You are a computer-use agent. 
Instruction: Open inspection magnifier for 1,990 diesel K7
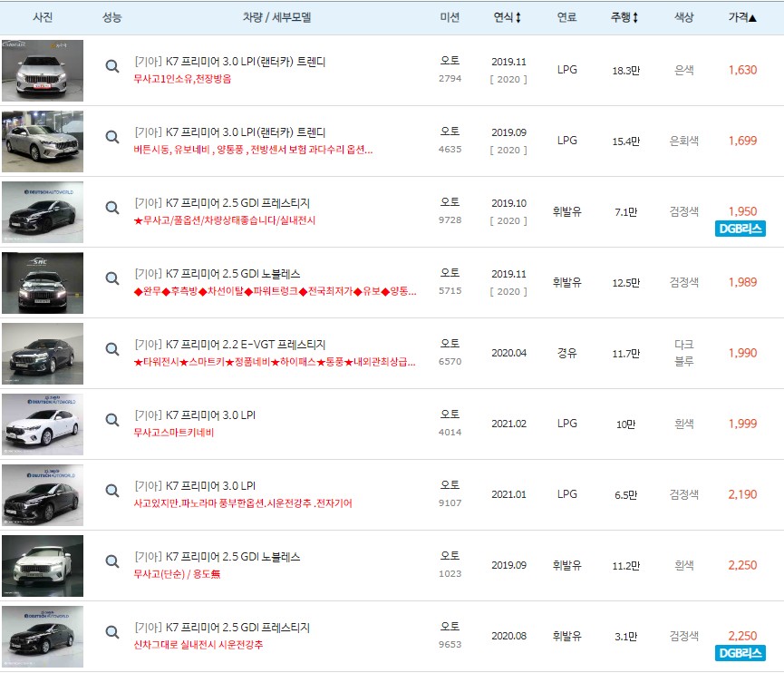point(112,349)
